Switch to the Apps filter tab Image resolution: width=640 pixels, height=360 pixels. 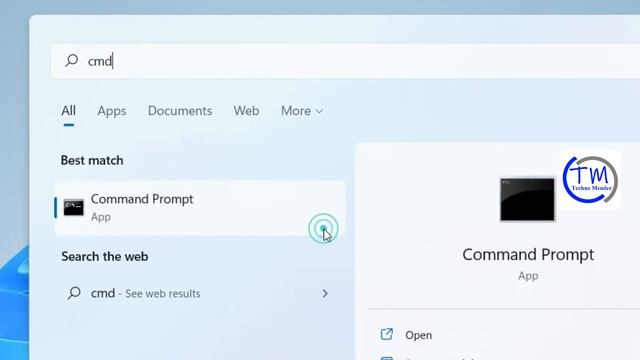click(111, 111)
